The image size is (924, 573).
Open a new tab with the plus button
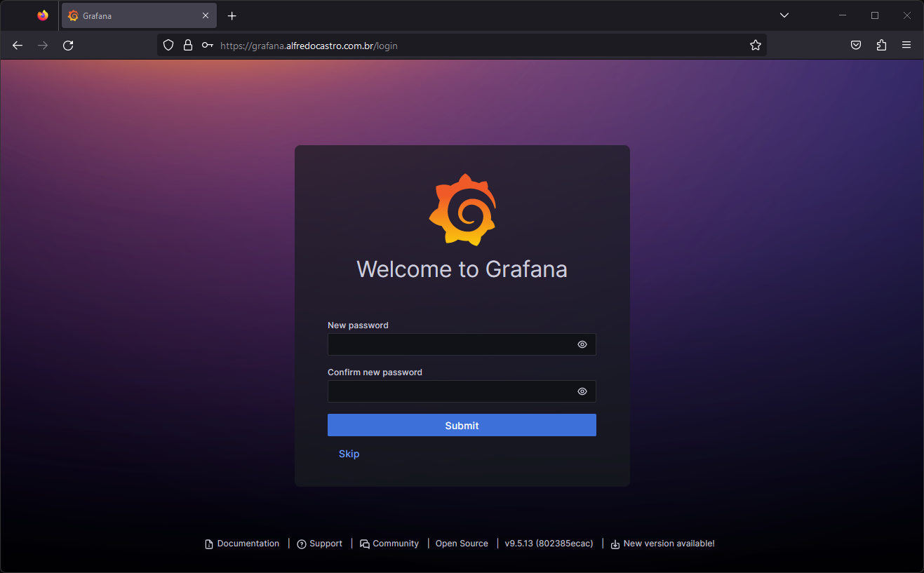click(x=232, y=15)
